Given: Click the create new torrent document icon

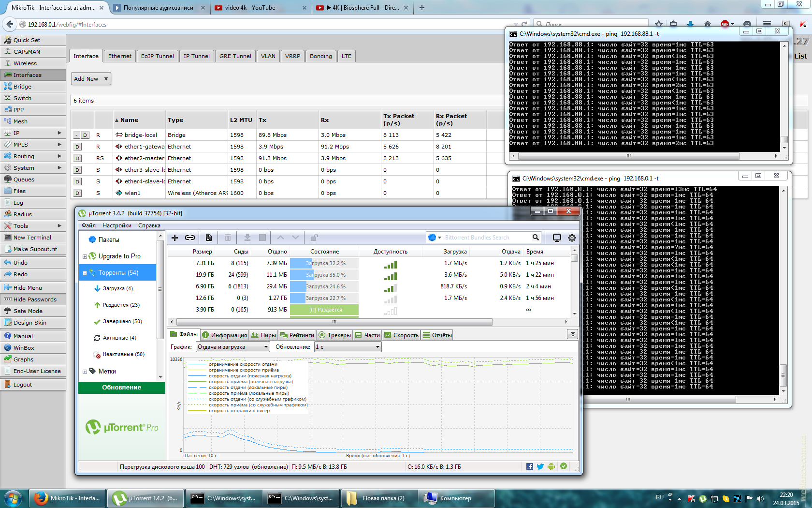Looking at the screenshot, I should (x=209, y=238).
